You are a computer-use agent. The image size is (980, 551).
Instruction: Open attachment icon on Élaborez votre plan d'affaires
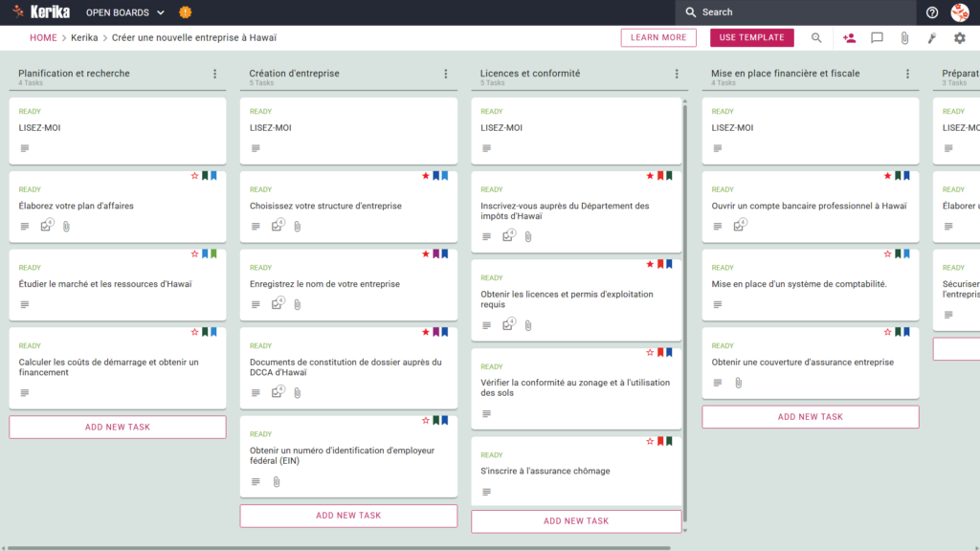[x=66, y=226]
